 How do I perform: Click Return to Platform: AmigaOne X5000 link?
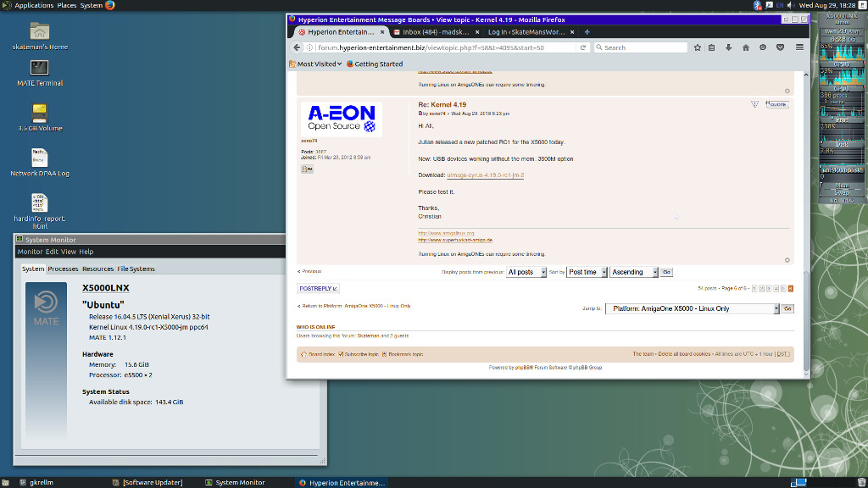pos(357,306)
